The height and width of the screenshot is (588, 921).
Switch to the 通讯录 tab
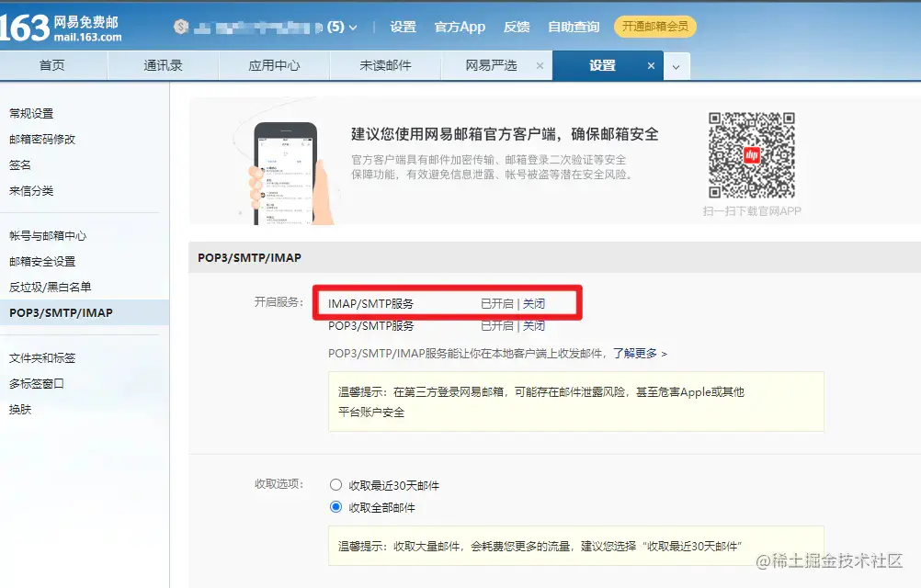tap(164, 66)
